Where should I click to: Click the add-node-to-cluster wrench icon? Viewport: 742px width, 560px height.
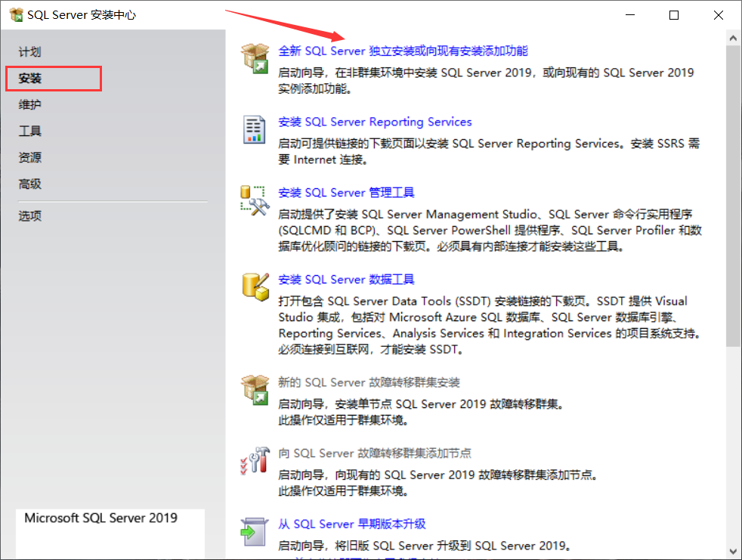click(255, 460)
